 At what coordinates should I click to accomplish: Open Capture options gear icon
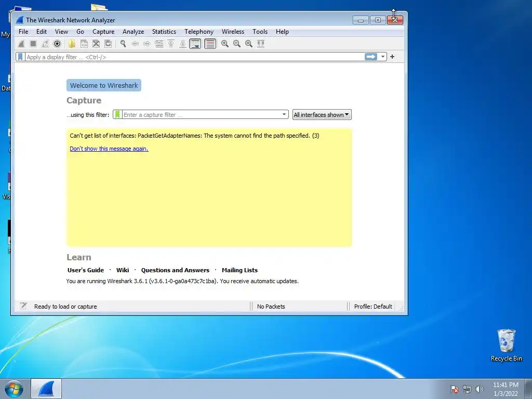(57, 44)
